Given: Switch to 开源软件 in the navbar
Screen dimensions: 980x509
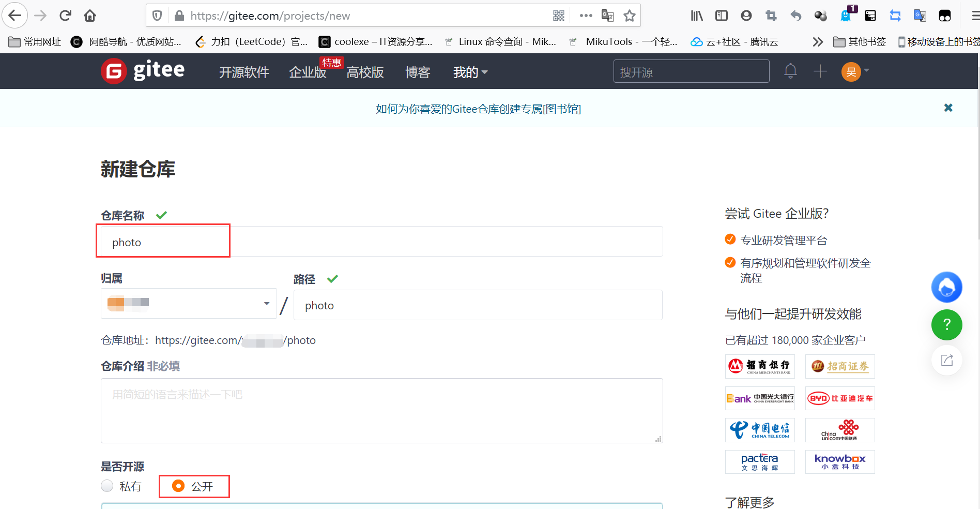Looking at the screenshot, I should pos(244,72).
